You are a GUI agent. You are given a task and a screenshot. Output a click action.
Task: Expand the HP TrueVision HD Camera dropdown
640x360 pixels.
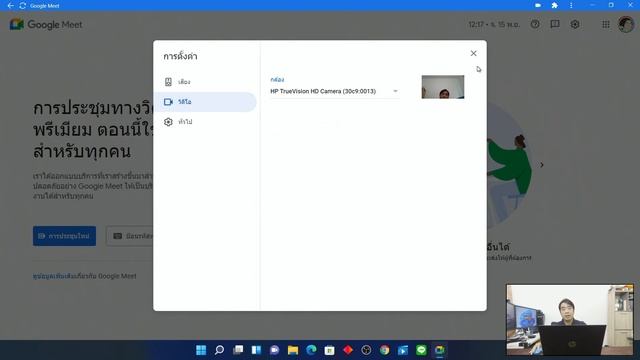pyautogui.click(x=334, y=91)
